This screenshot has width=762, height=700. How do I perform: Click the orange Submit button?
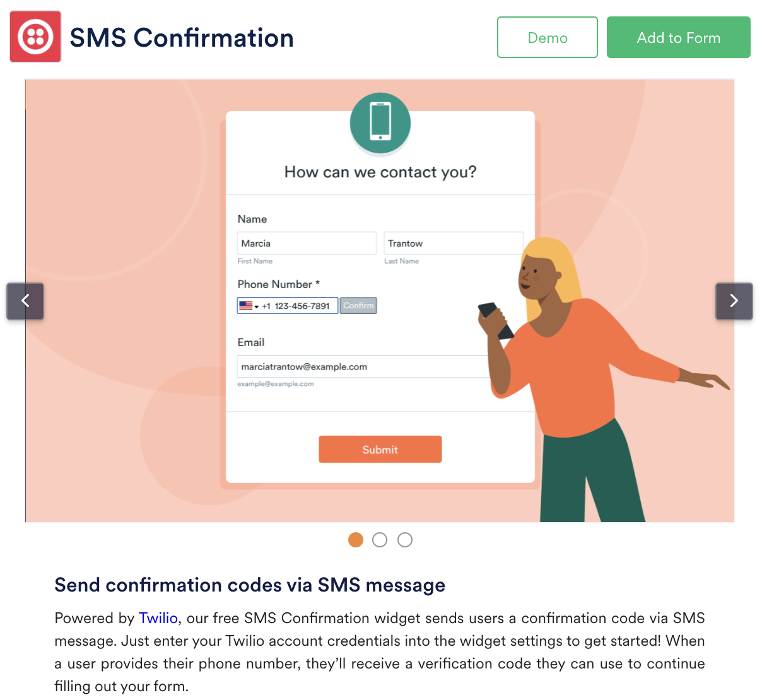click(x=380, y=449)
